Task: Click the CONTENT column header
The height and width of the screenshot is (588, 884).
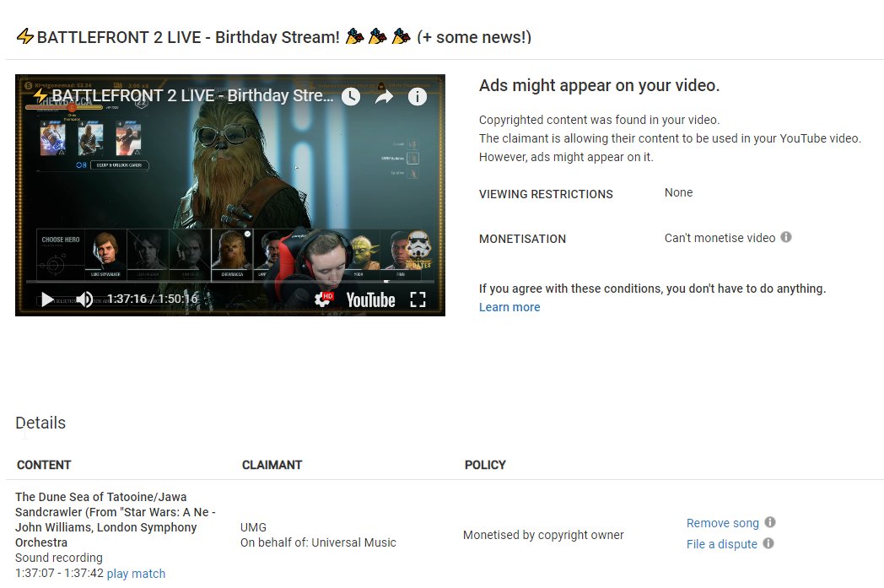Action: [44, 465]
